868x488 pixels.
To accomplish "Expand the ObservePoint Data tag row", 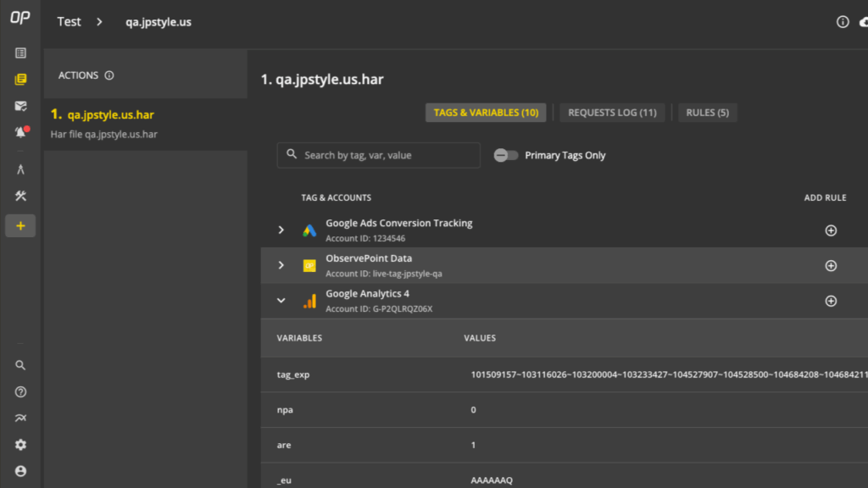I will coord(281,265).
